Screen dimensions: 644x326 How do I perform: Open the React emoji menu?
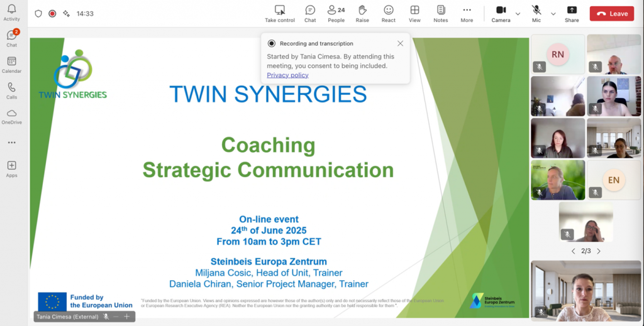pos(389,14)
